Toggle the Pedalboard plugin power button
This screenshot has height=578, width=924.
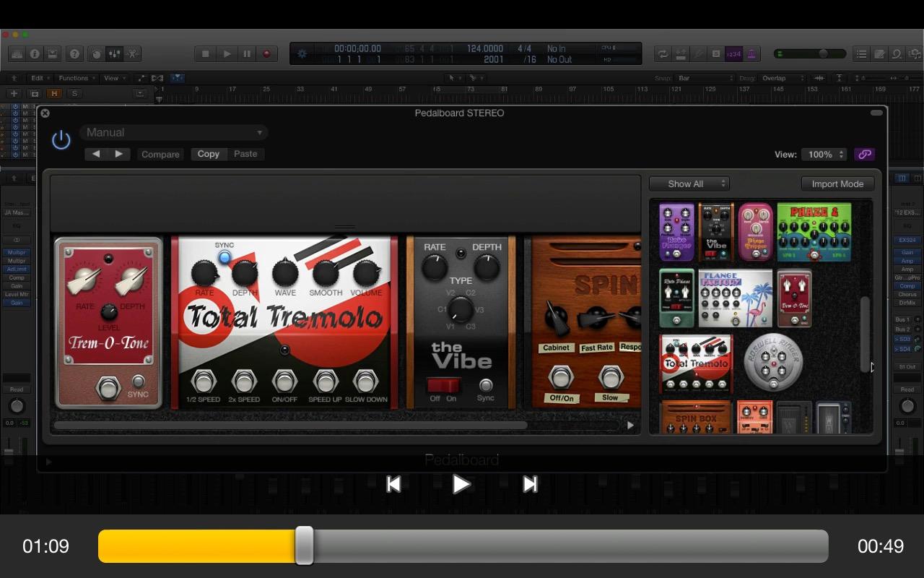[x=61, y=139]
